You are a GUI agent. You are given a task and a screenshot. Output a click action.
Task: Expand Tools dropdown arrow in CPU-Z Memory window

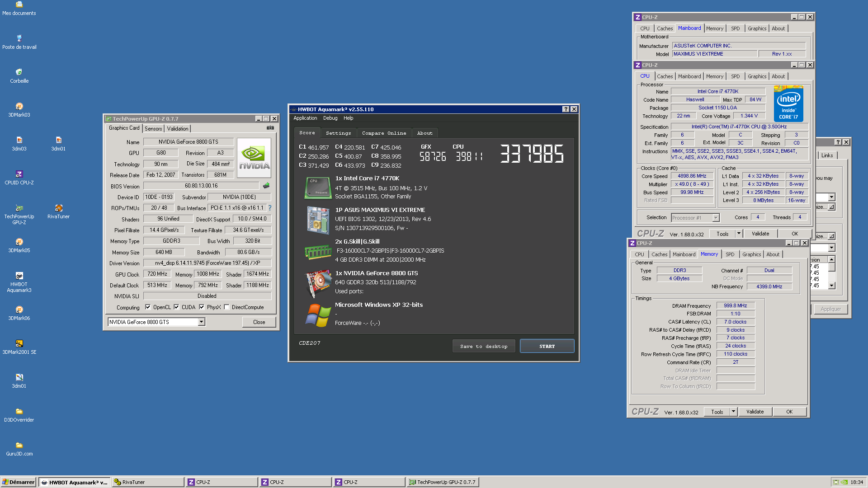(x=733, y=412)
